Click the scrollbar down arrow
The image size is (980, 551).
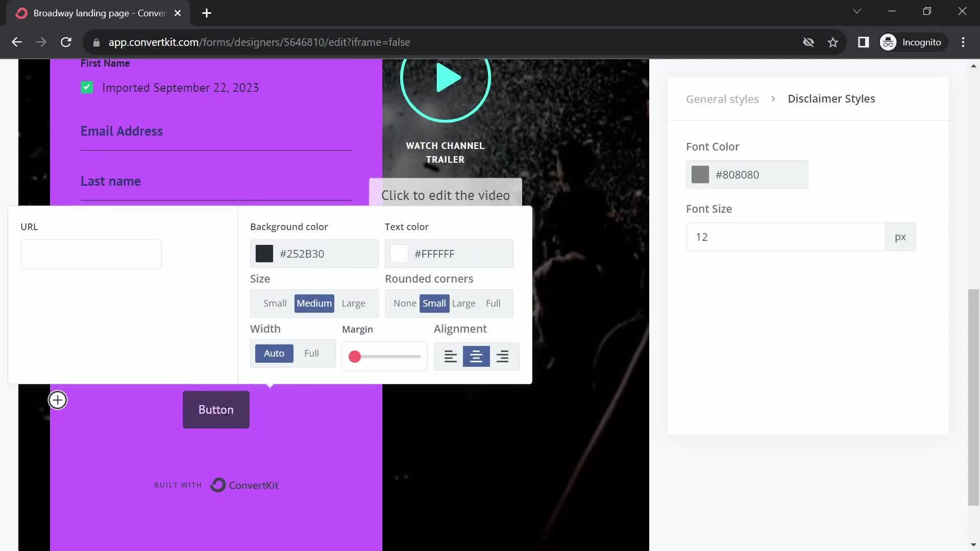pos(973,545)
